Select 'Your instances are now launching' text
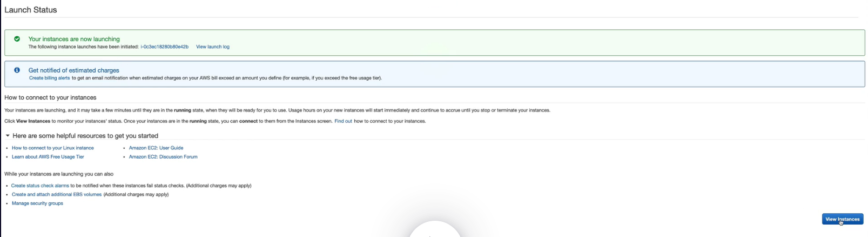868x237 pixels. coord(74,39)
